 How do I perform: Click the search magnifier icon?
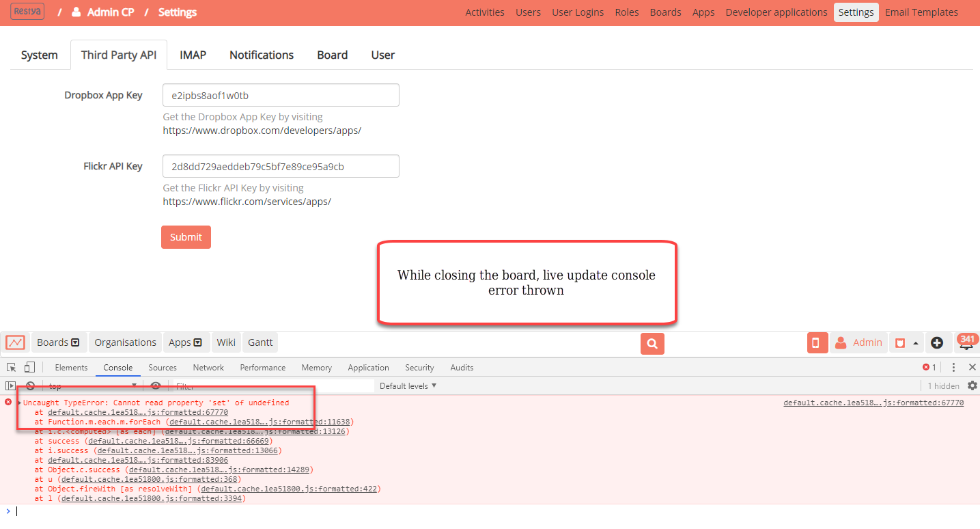click(x=652, y=344)
